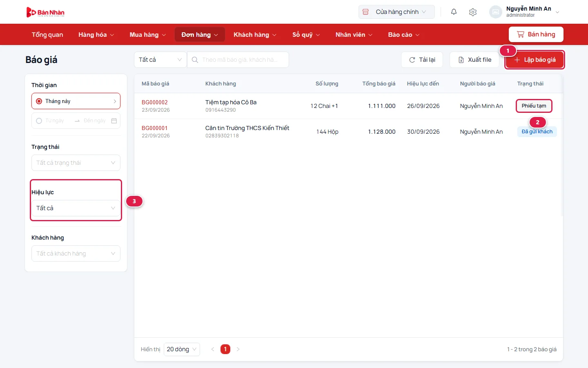Open the Khách hàng menu
This screenshot has height=368, width=588.
pos(255,35)
